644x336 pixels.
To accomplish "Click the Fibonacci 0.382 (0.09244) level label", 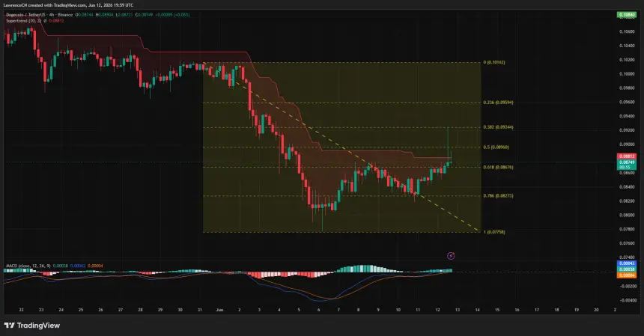I will (498, 127).
